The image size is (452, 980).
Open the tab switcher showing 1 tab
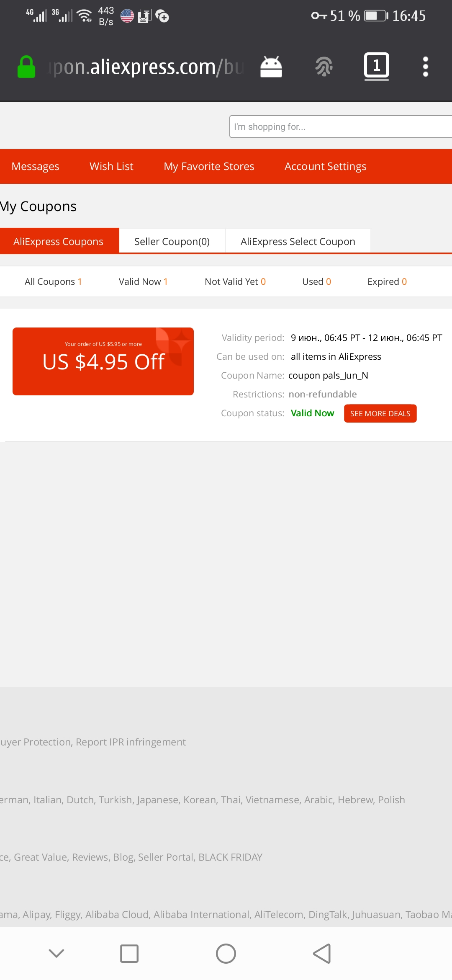377,66
